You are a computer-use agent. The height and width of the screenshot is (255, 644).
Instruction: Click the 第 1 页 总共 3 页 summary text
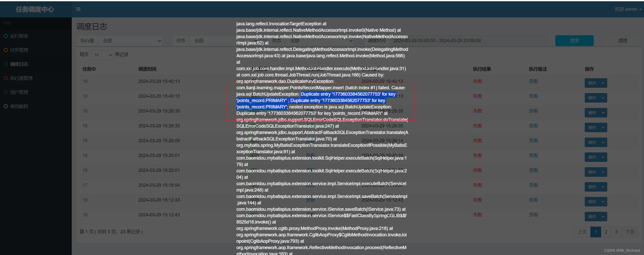[x=111, y=232]
